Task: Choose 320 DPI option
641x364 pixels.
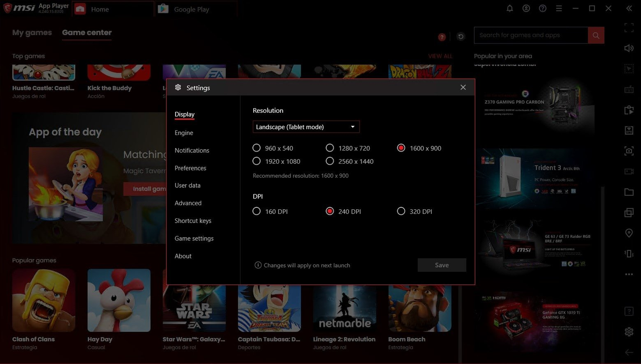Action: 414,211
